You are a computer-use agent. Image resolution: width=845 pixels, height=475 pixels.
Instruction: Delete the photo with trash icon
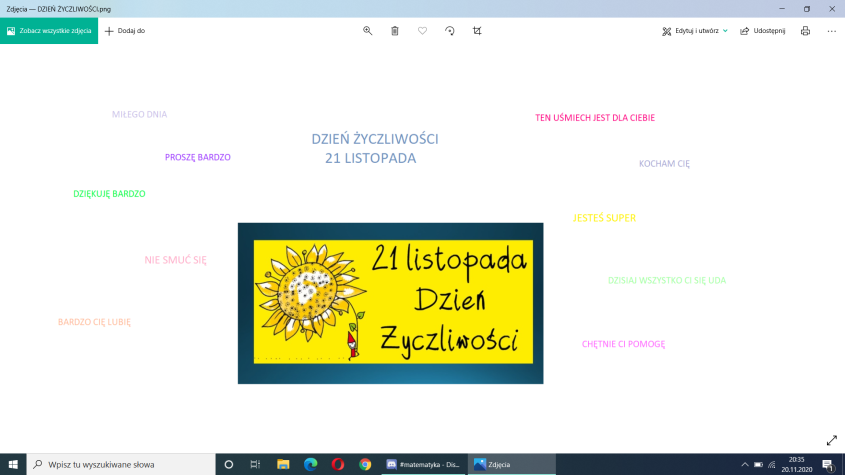[395, 31]
